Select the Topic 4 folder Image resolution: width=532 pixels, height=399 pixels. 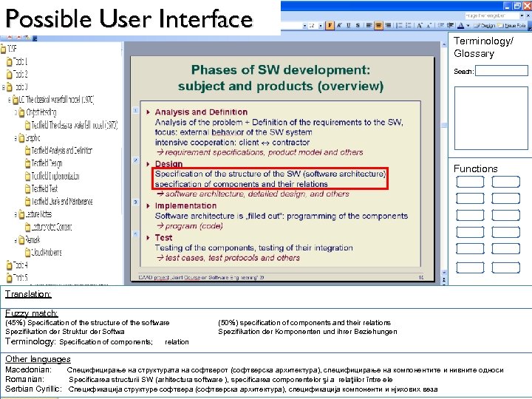tap(17, 265)
